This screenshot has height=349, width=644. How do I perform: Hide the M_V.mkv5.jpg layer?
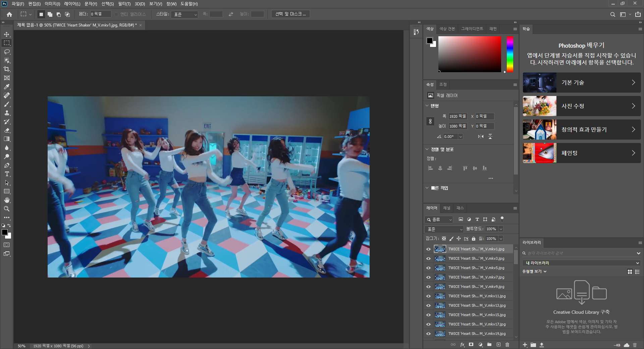(x=428, y=268)
